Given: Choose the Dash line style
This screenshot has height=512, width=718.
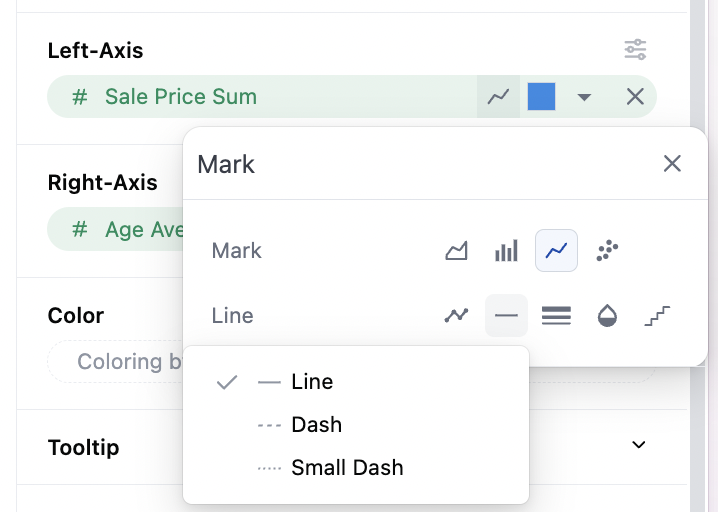Looking at the screenshot, I should (316, 425).
